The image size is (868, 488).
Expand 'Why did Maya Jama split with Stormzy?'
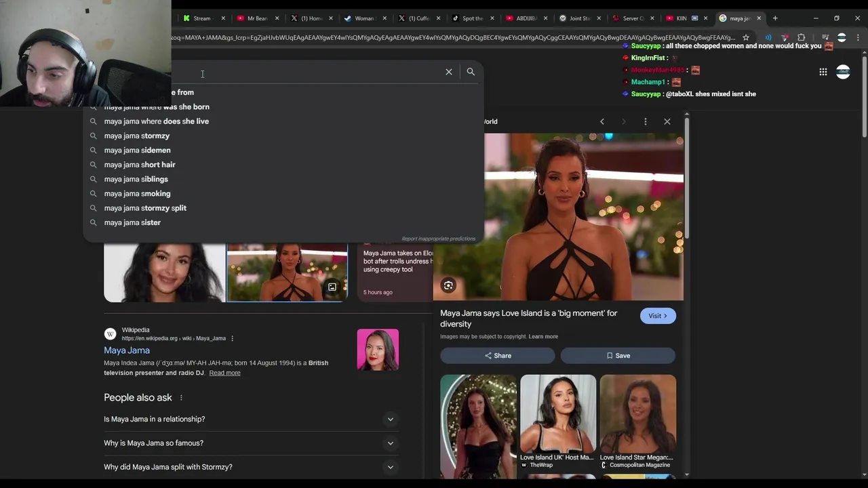(251, 467)
